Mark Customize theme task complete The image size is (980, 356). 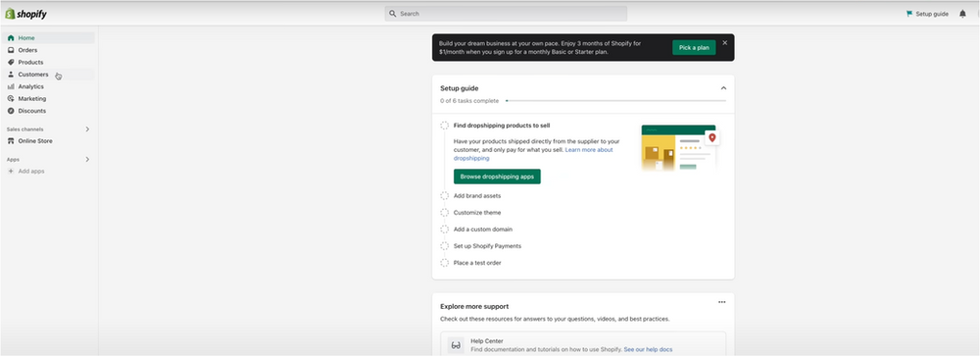click(444, 213)
